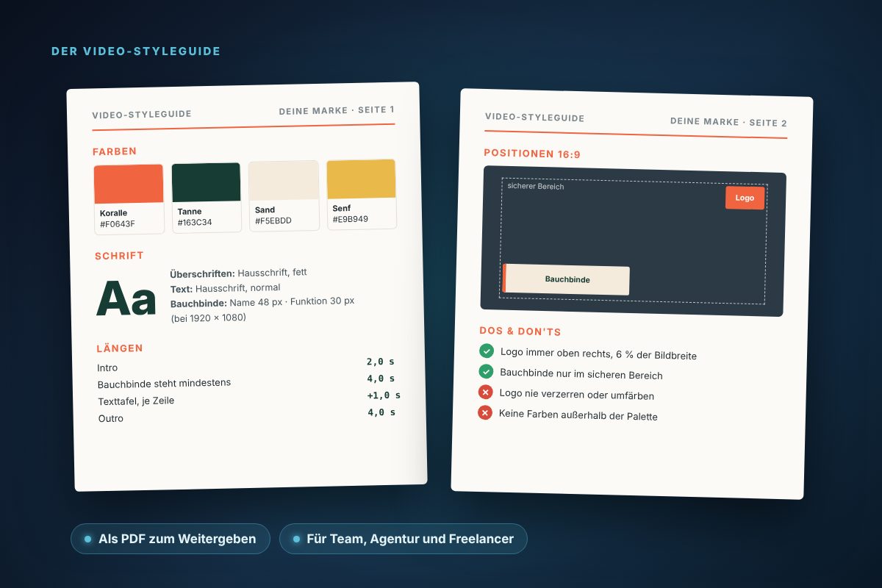Click the 'DEINE MARKE · SEITE 2' header
This screenshot has height=588, width=882.
tap(728, 122)
